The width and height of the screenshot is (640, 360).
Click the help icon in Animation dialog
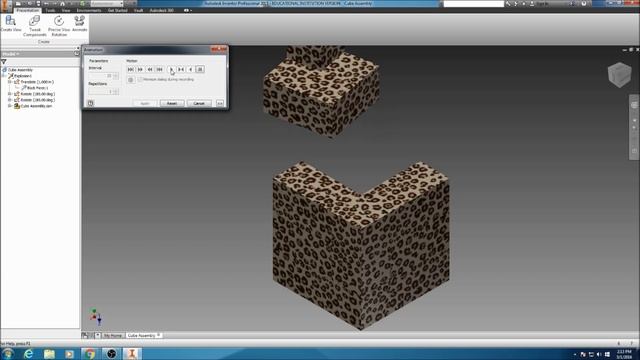click(x=91, y=103)
